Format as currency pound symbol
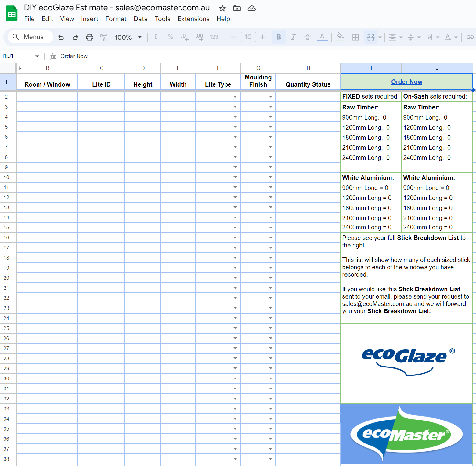 coord(156,37)
